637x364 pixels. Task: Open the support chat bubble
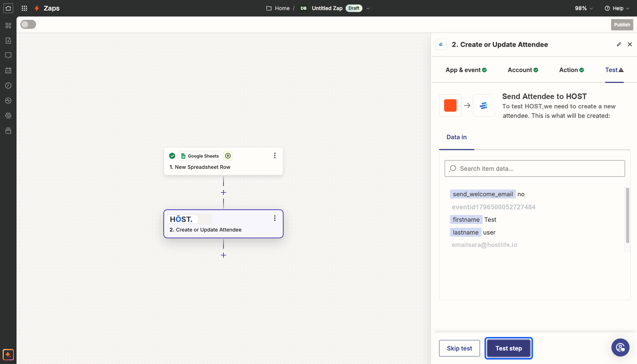[x=620, y=347]
